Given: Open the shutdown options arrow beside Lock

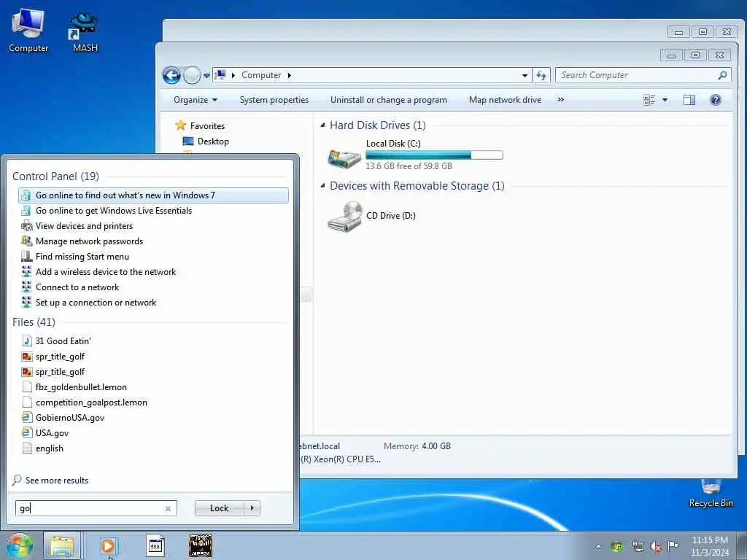Looking at the screenshot, I should point(252,508).
